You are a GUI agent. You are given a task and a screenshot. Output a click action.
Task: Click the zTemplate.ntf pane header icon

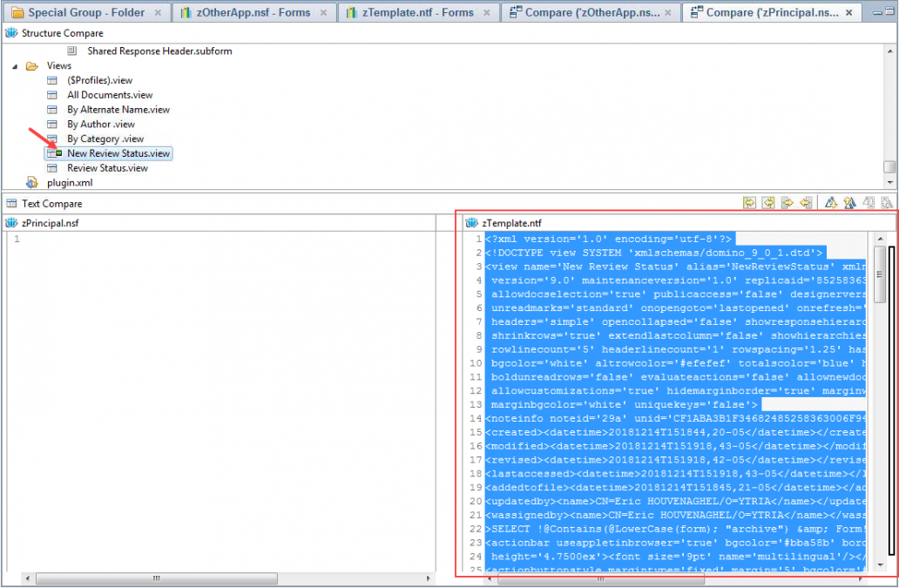472,223
